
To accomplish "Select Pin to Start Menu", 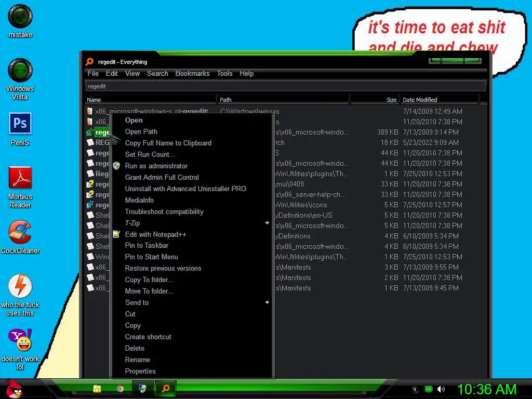I will 151,257.
